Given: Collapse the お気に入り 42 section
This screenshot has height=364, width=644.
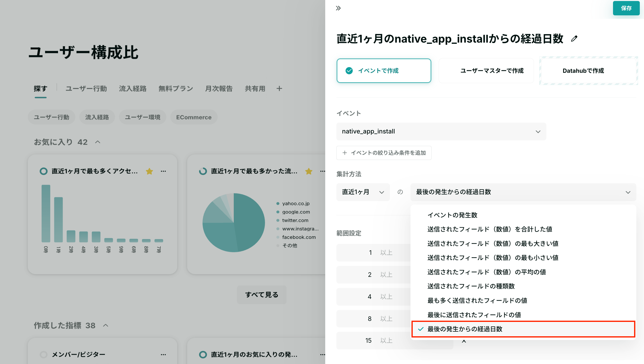Looking at the screenshot, I should point(98,142).
